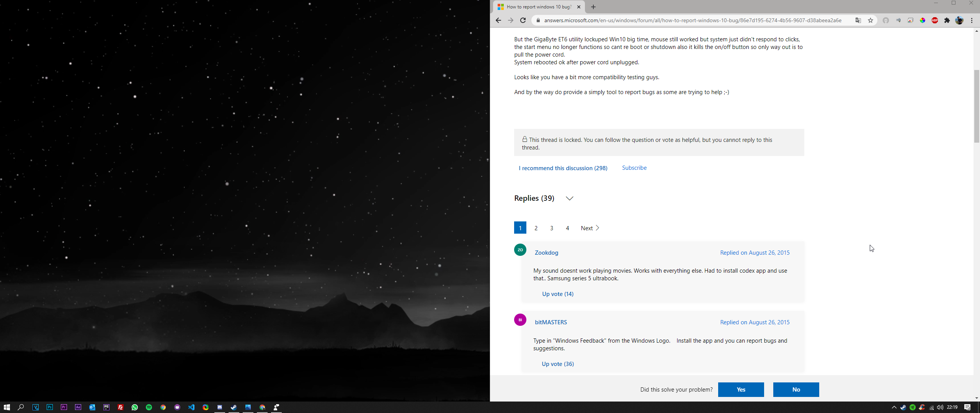Open the Chrome Extensions puzzle menu
The height and width of the screenshot is (413, 980).
pos(947,20)
